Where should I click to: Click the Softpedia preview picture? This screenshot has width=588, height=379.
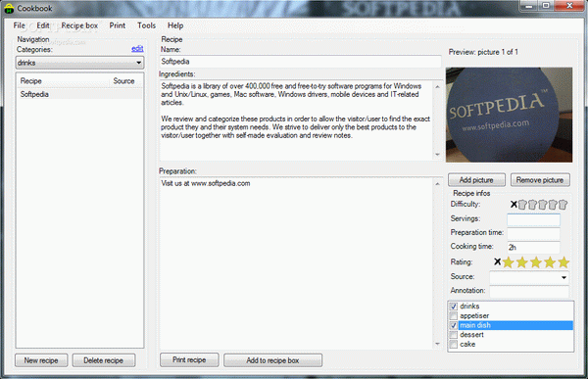pyautogui.click(x=509, y=115)
